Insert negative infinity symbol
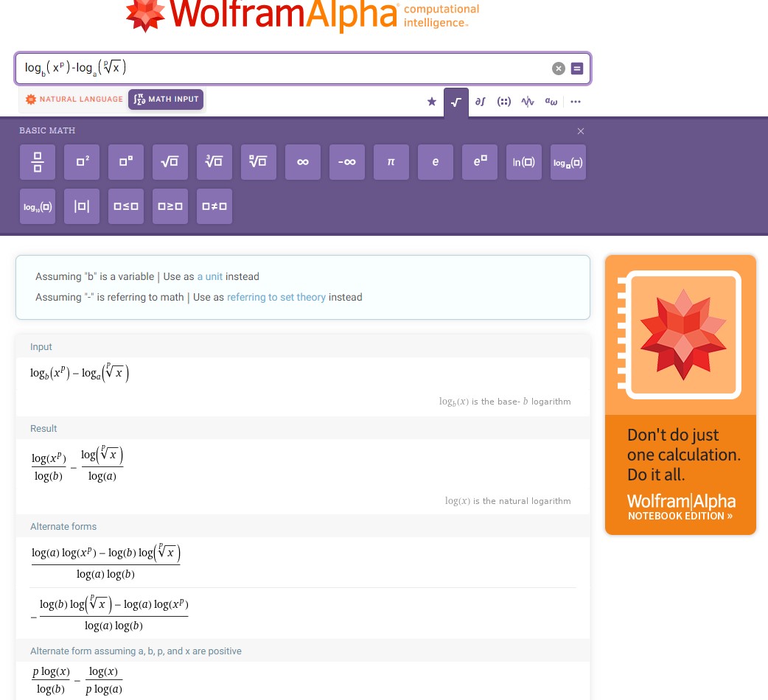 [x=346, y=162]
